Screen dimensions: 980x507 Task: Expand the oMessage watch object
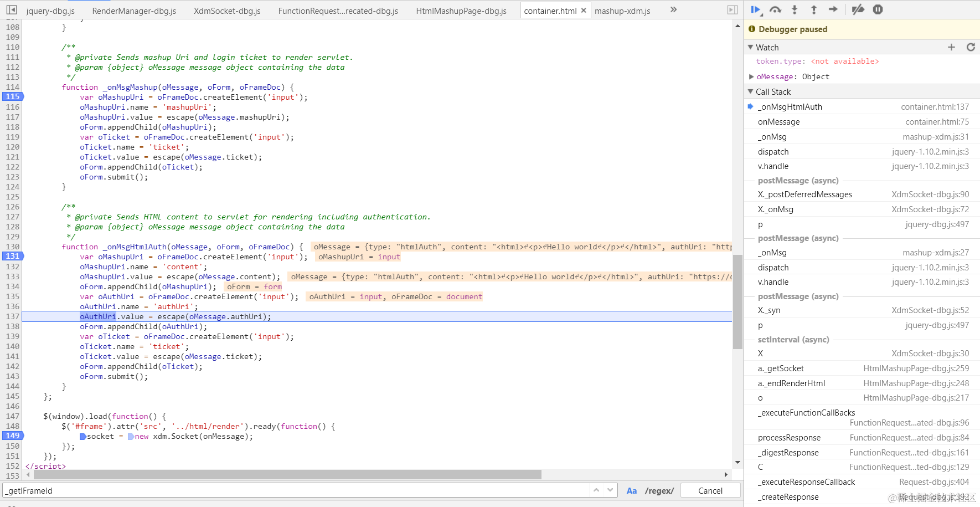pyautogui.click(x=751, y=76)
